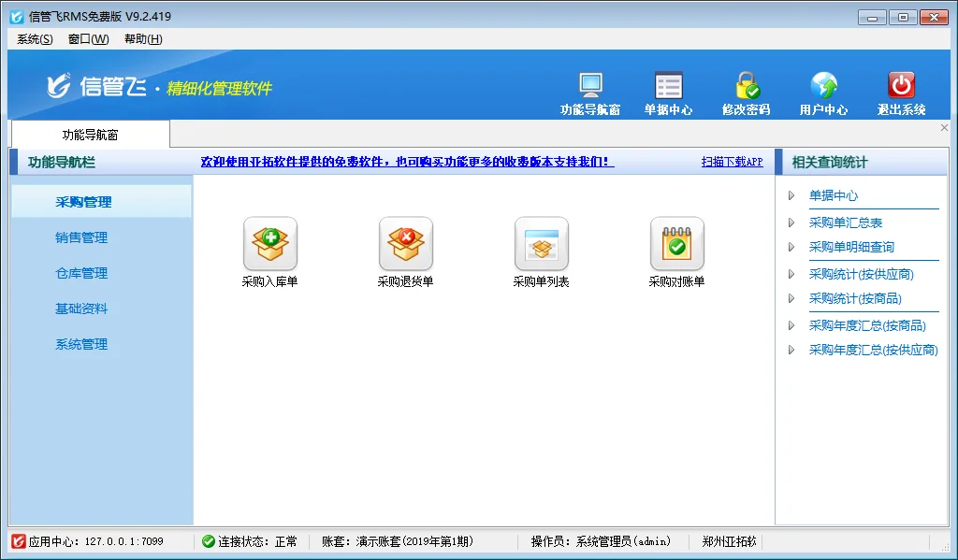Viewport: 958px width, 560px height.
Task: Open the 采购统计(按供应商) link
Action: pyautogui.click(x=862, y=274)
